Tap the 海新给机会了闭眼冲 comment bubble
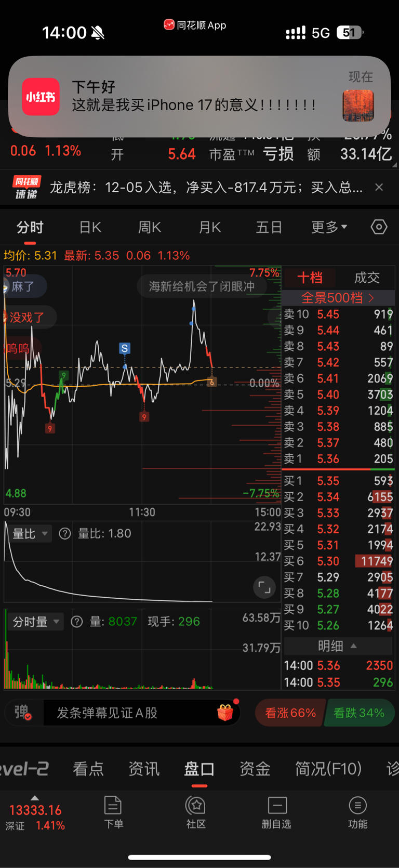The height and width of the screenshot is (868, 399). click(x=202, y=286)
